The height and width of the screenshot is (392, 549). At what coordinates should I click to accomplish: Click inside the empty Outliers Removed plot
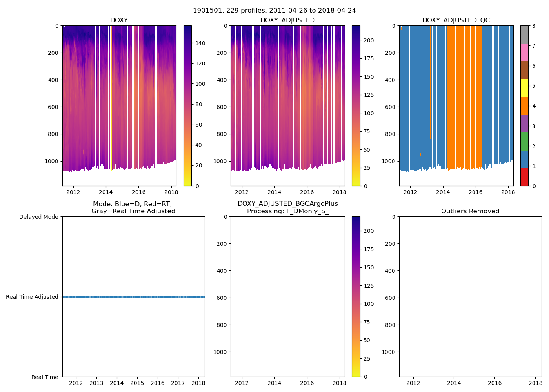[x=470, y=297]
